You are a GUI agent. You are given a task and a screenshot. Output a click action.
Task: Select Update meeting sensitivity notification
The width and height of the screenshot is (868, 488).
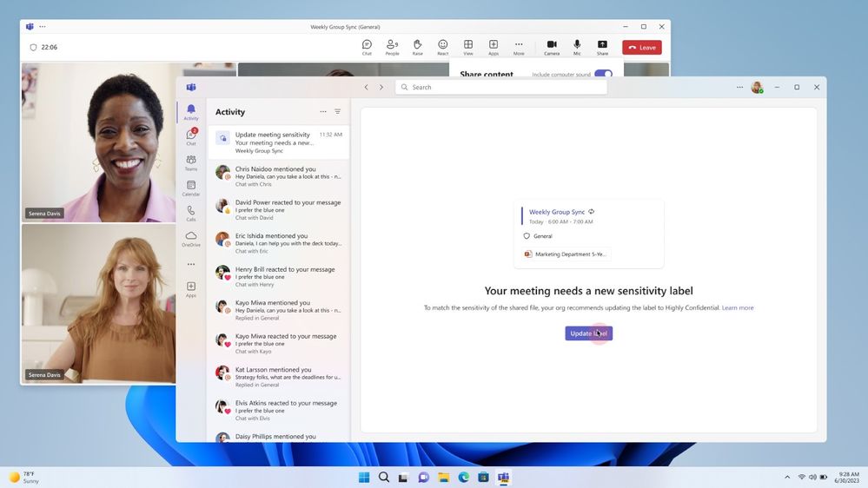click(x=279, y=142)
